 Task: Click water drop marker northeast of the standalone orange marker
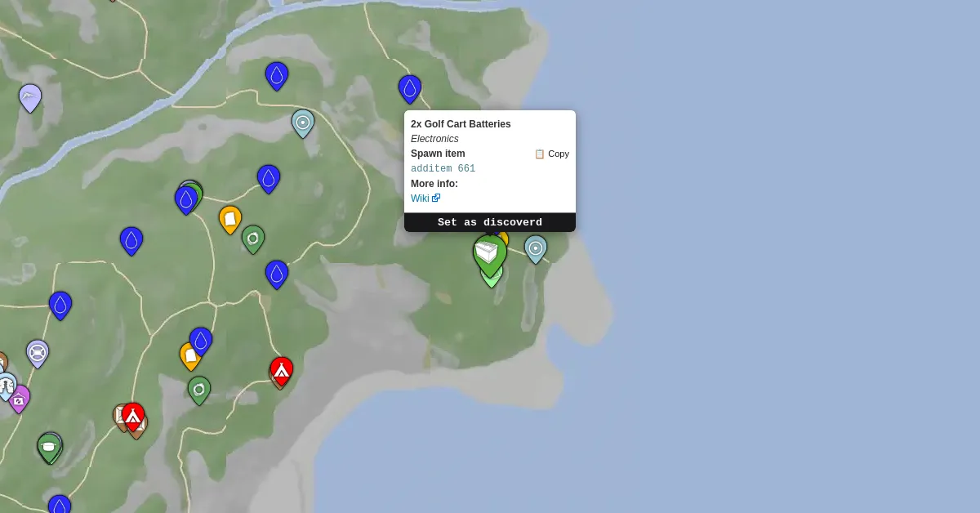point(269,178)
